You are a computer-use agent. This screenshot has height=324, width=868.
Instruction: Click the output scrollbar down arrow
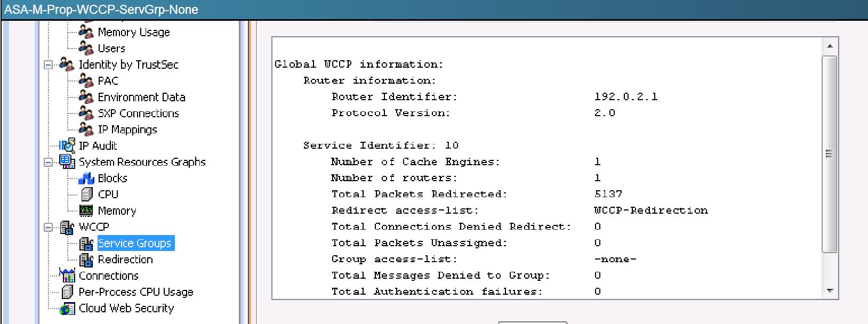pyautogui.click(x=830, y=291)
